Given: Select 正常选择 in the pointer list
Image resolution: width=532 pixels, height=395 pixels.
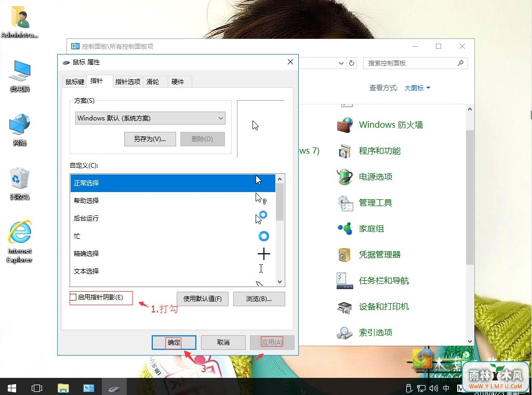Looking at the screenshot, I should coord(172,183).
